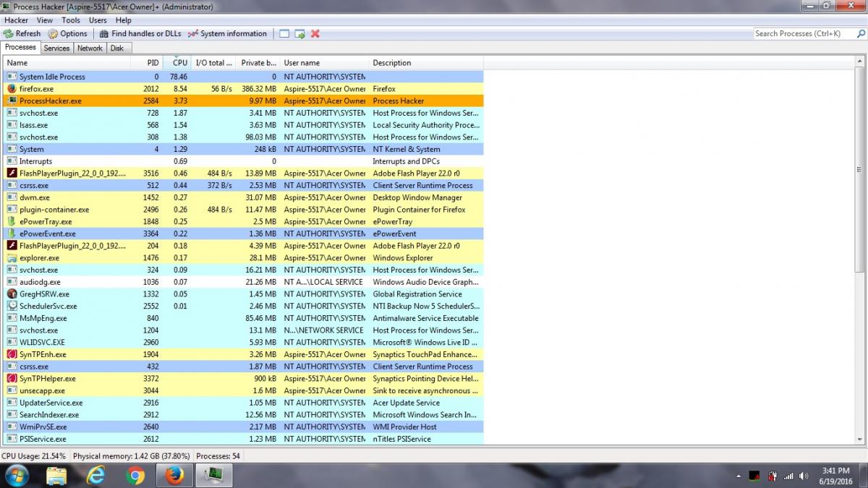Switch to Services tab

tap(56, 48)
